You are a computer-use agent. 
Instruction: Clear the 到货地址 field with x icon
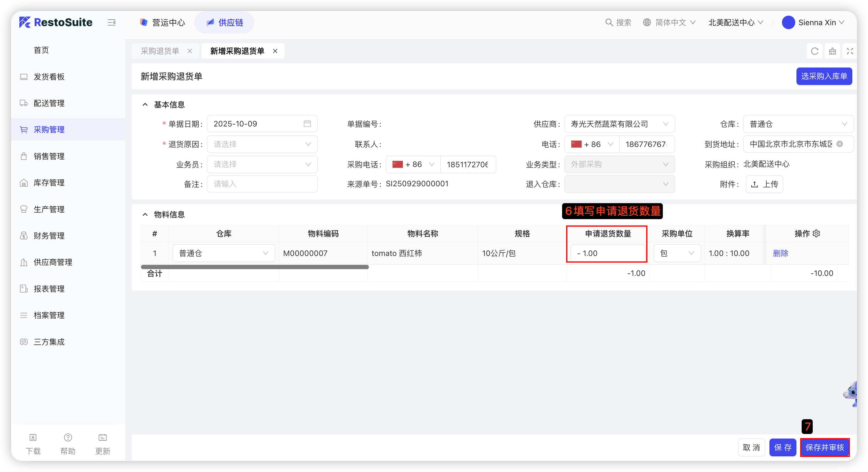coord(840,144)
